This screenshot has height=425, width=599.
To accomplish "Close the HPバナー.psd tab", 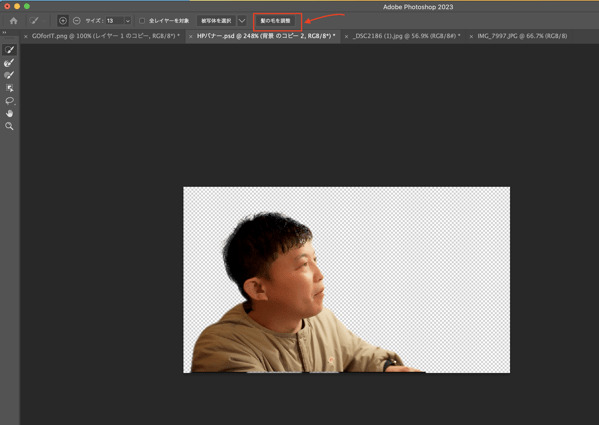I will (191, 36).
